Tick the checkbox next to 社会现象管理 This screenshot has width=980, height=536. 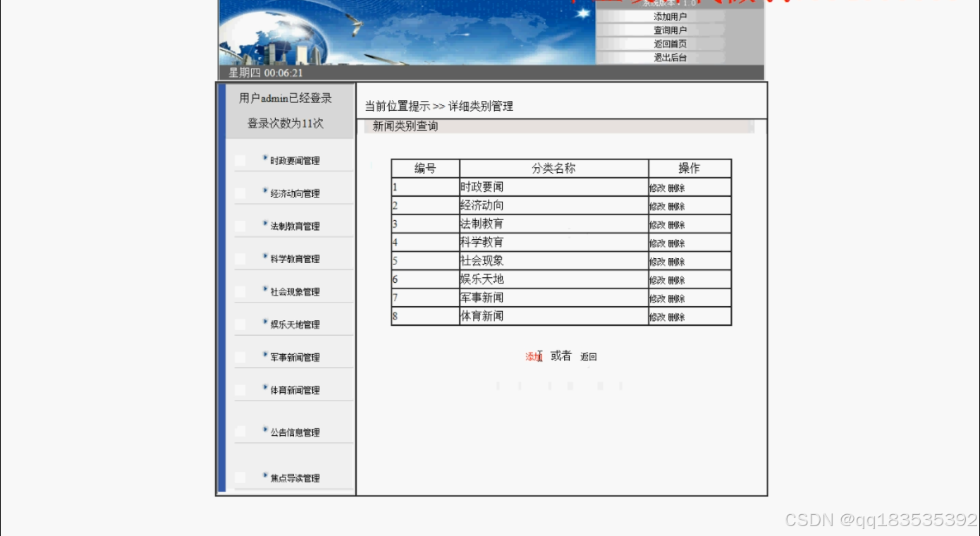pos(240,291)
